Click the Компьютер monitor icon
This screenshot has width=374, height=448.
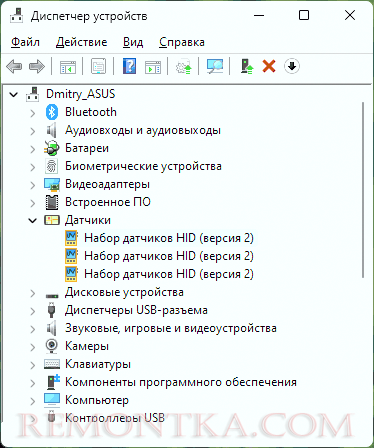click(x=52, y=400)
